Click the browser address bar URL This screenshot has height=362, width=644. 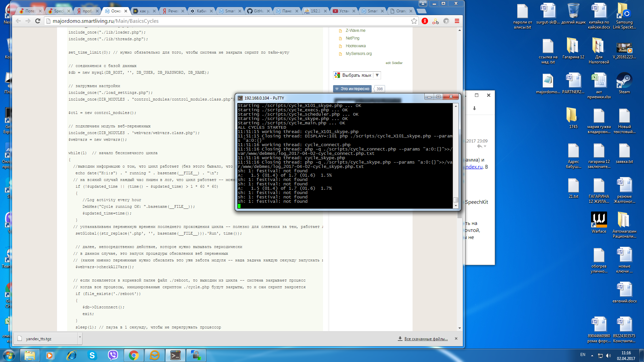point(105,21)
